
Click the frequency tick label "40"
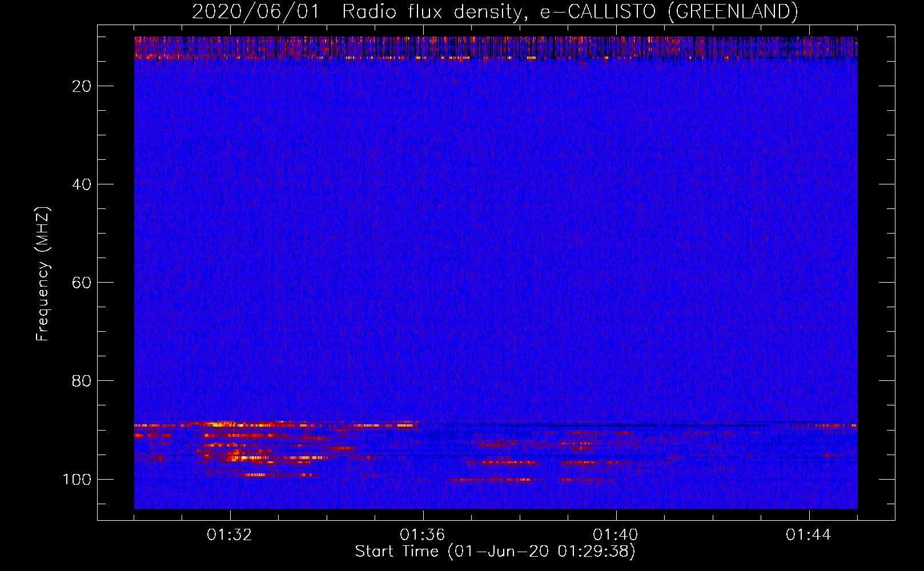click(x=82, y=184)
